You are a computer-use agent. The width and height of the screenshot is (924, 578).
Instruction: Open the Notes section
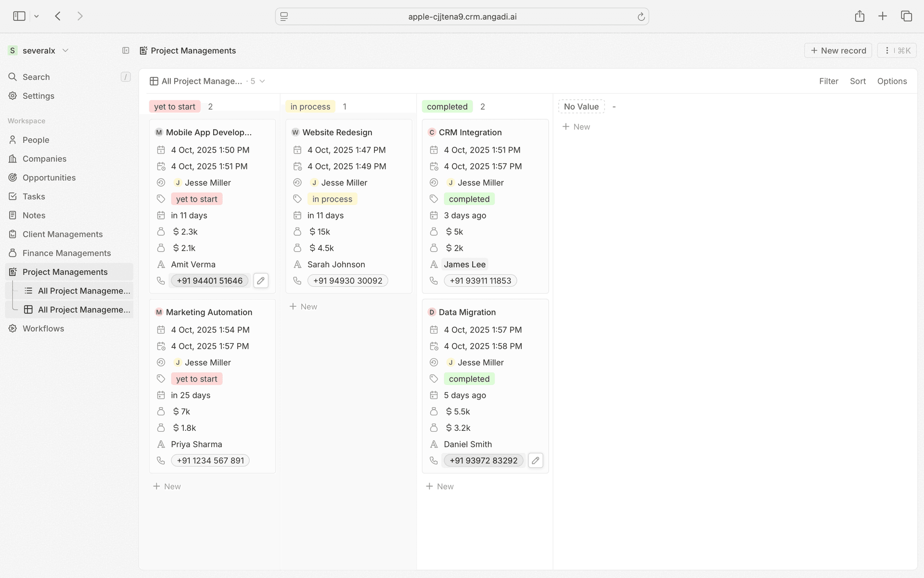coord(34,215)
